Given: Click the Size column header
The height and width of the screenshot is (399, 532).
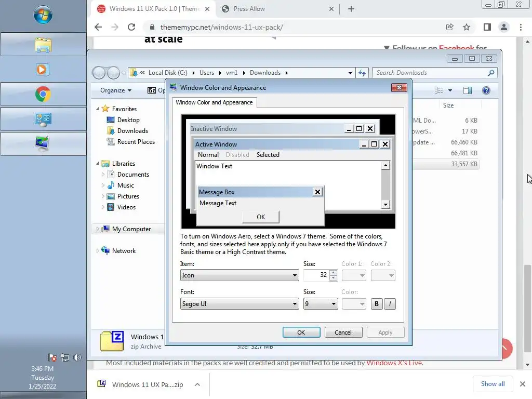Looking at the screenshot, I should (x=448, y=105).
